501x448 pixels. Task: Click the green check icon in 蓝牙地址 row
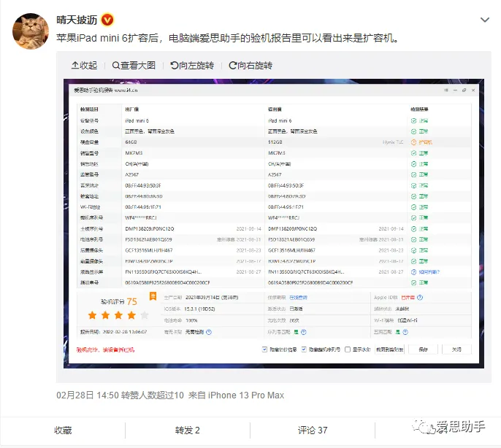(x=413, y=185)
